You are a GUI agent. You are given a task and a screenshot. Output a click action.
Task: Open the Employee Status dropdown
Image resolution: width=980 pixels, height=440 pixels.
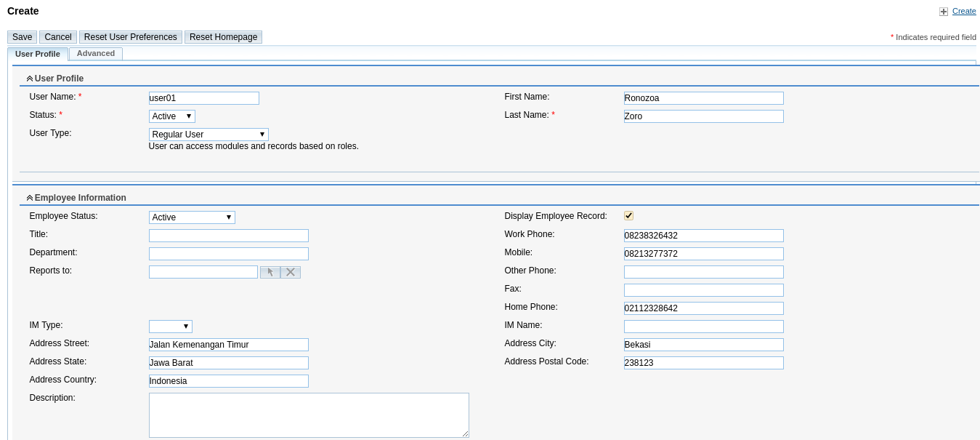(x=192, y=217)
